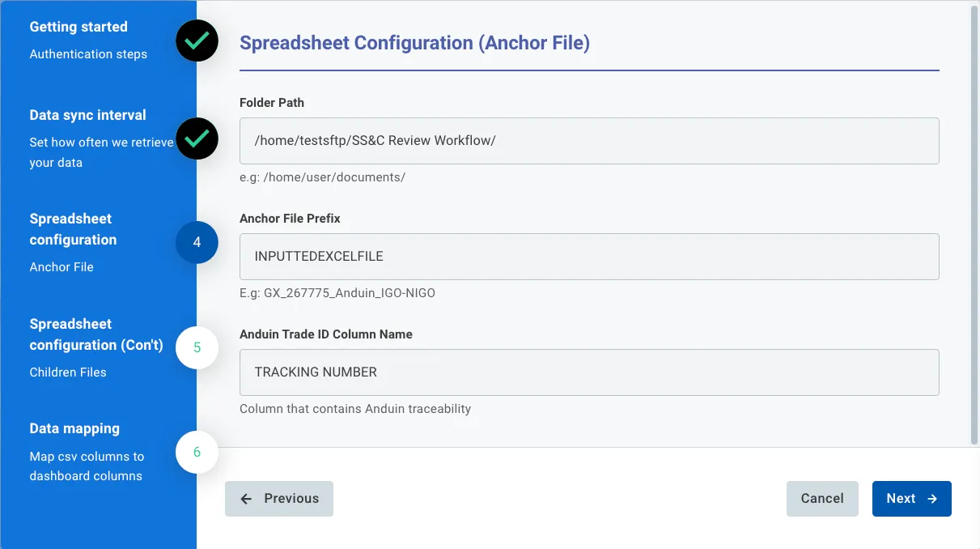Edit the Anduin Trade ID Column Name field

pos(589,372)
